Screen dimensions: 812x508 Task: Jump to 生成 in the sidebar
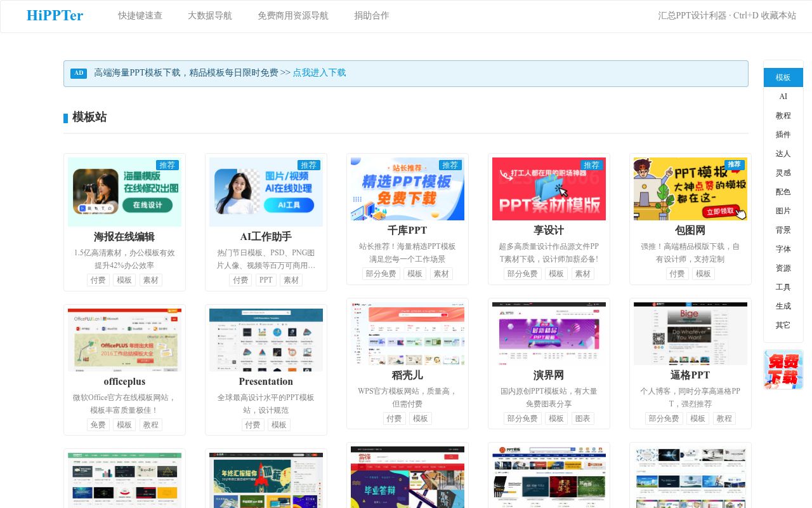tap(783, 306)
